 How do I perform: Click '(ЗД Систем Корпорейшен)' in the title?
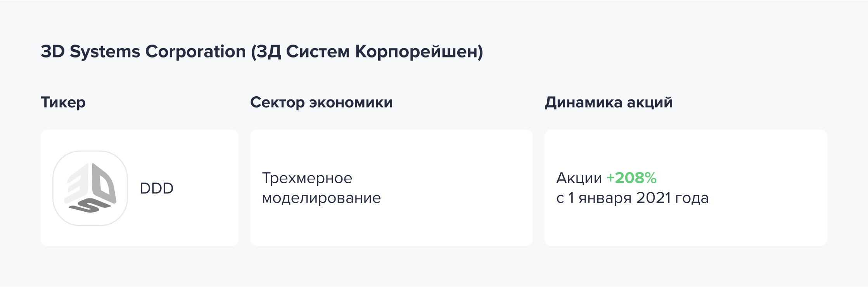(x=367, y=52)
